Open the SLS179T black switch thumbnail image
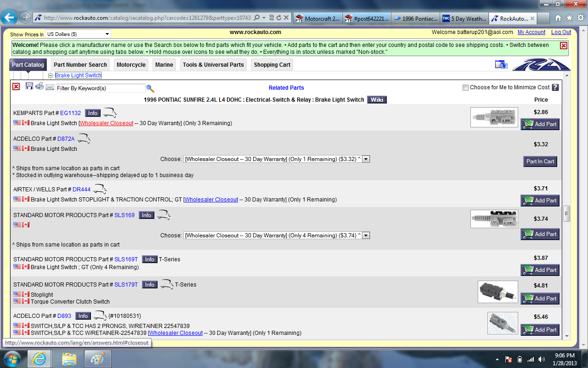The image size is (588, 368). [498, 292]
